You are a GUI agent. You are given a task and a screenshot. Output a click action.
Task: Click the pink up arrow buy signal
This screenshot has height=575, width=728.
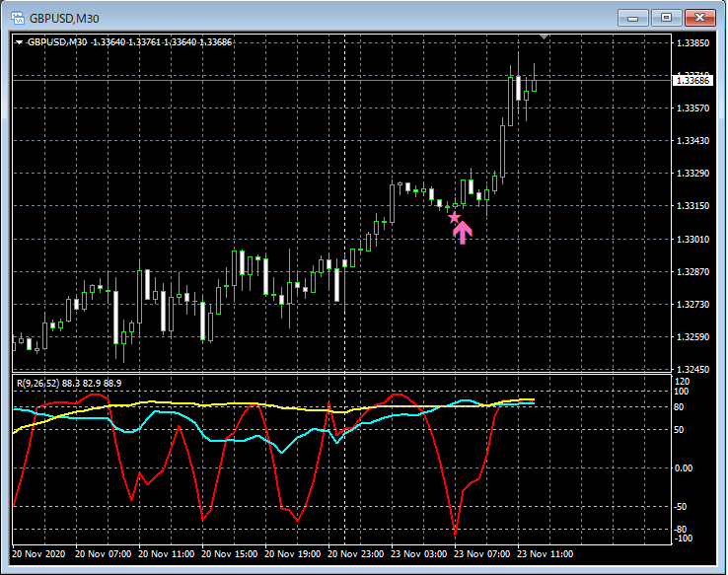(463, 232)
